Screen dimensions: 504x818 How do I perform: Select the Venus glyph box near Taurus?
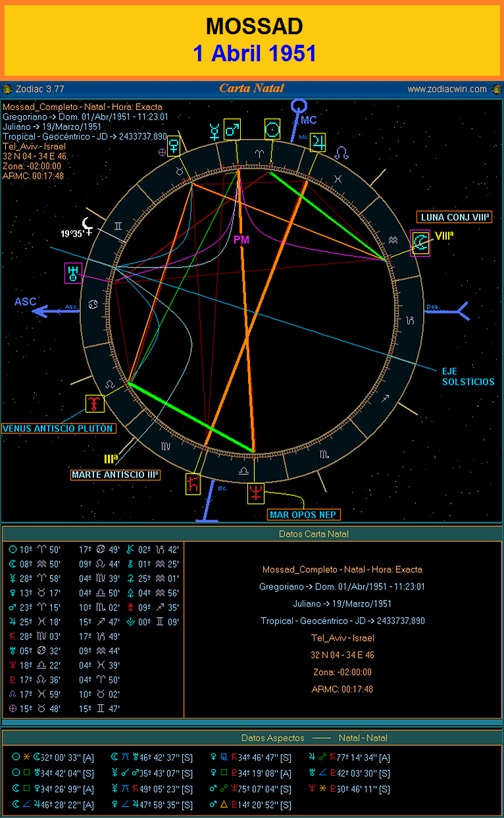(174, 145)
